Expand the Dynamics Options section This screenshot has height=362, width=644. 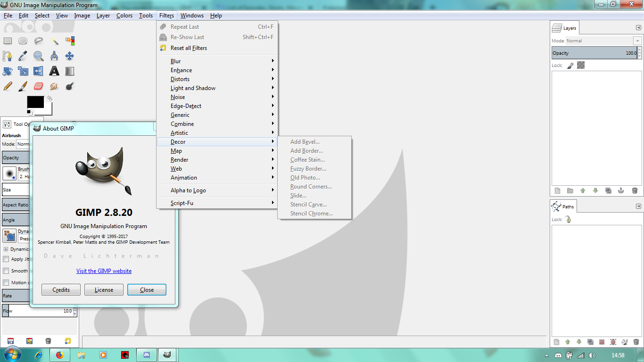pyautogui.click(x=6, y=249)
